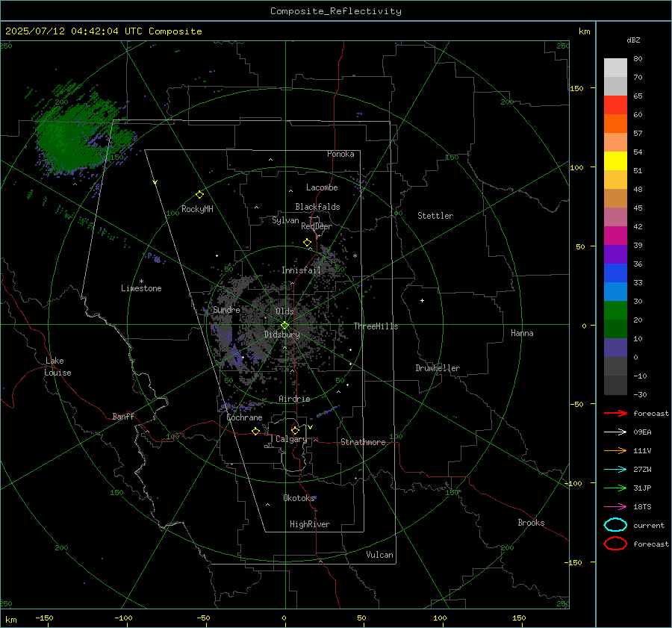Viewport: 672px width, 628px height.
Task: Click the 18TS legend label
Action: tap(642, 507)
